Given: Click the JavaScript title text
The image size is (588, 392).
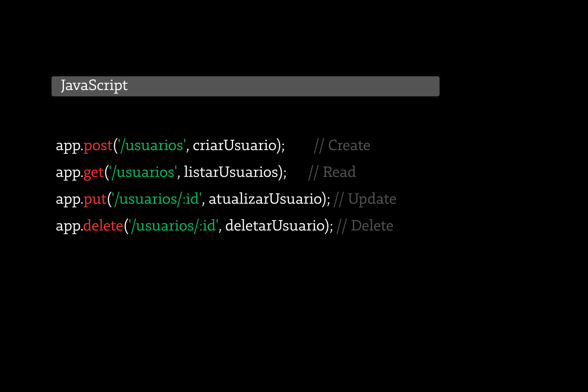Looking at the screenshot, I should [x=94, y=86].
